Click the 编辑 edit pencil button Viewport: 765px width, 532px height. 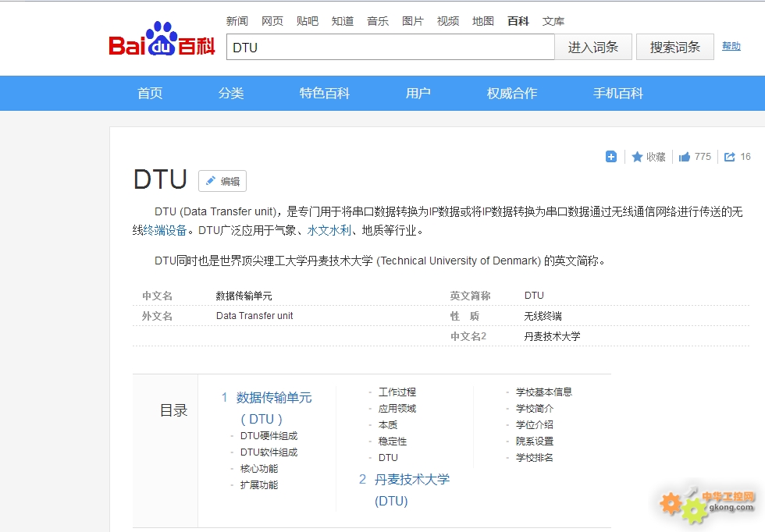[222, 181]
